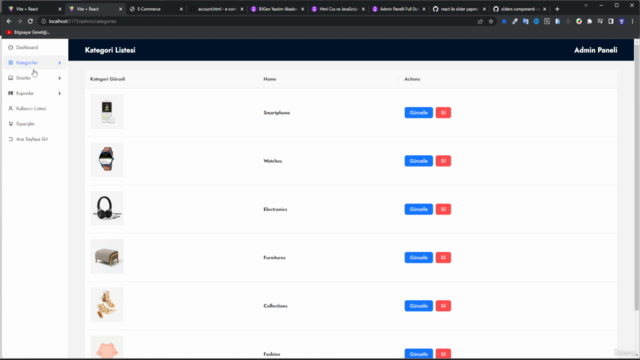Expand the Kategoriler submenu chevron
640x360 pixels.
(x=60, y=63)
